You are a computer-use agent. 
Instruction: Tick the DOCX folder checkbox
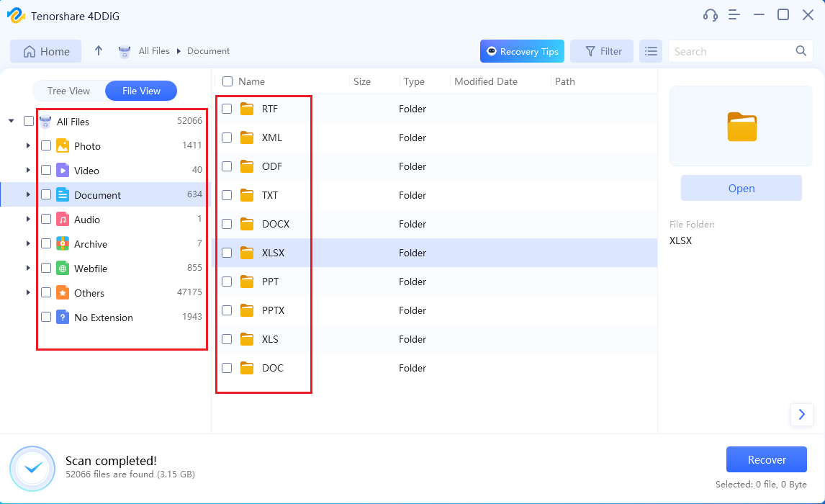227,224
